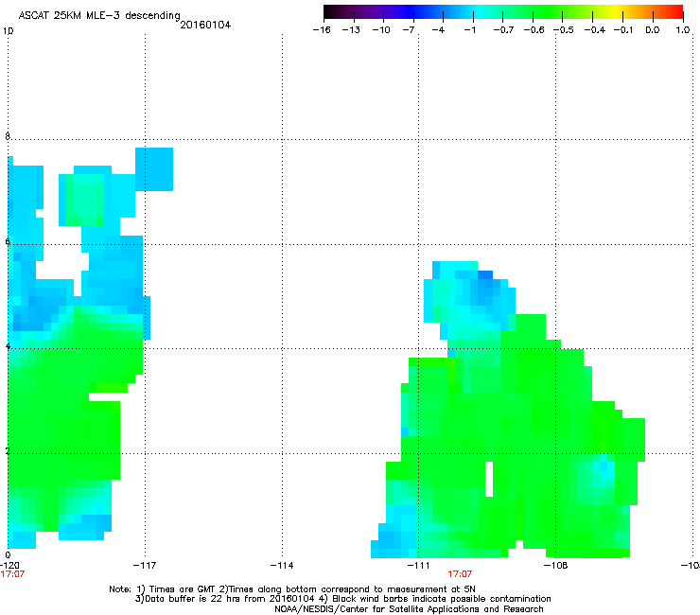The image size is (700, 615).
Task: Click the dark blue cell atop the right swath
Action: 485,274
